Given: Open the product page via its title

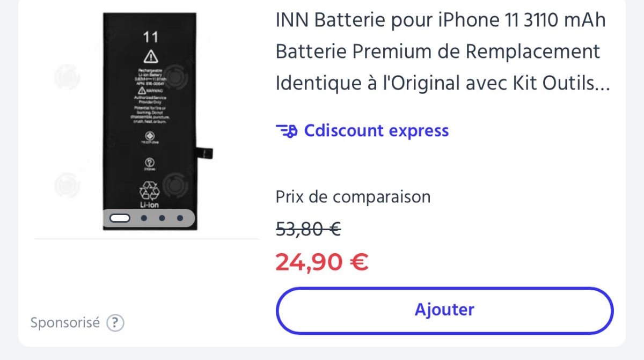Looking at the screenshot, I should 440,51.
